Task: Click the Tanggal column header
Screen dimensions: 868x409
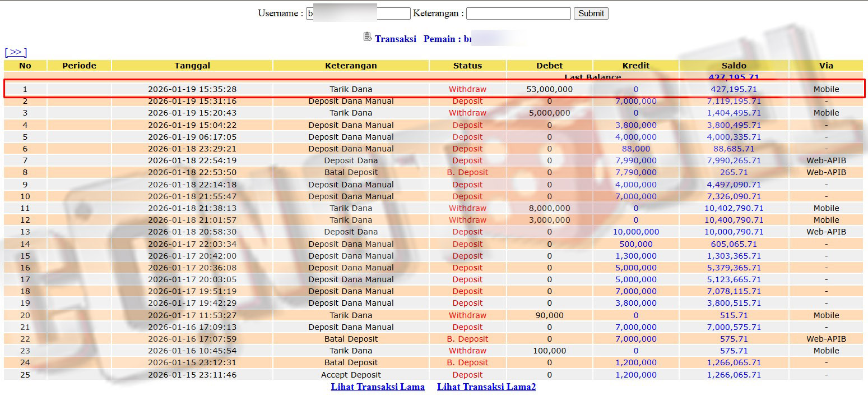Action: click(x=192, y=66)
